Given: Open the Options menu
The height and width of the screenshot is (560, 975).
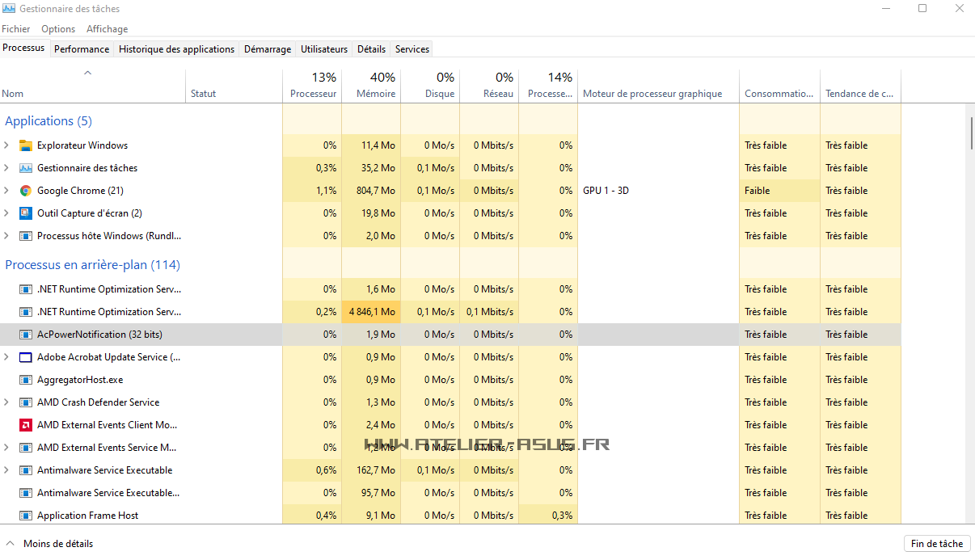Looking at the screenshot, I should (58, 29).
